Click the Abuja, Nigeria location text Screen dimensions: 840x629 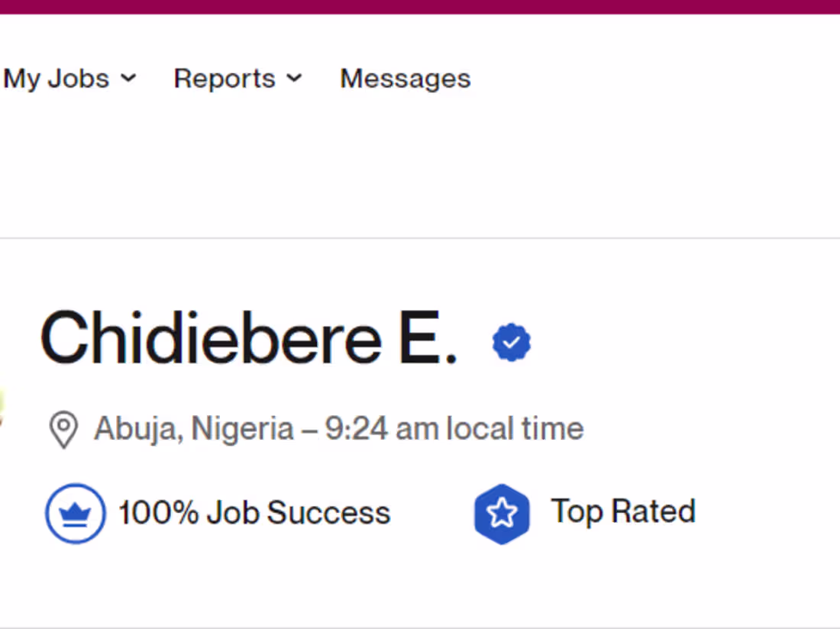pos(192,427)
